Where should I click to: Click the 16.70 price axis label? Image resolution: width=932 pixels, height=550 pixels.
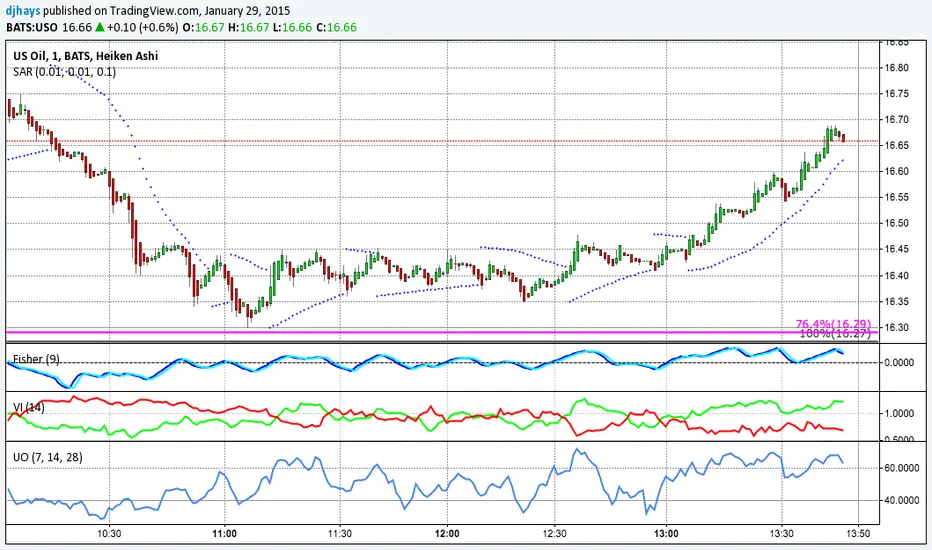[896, 120]
